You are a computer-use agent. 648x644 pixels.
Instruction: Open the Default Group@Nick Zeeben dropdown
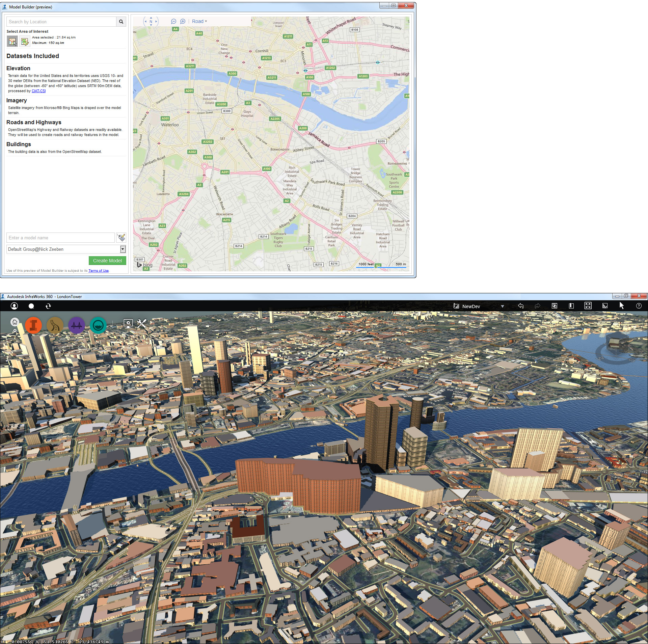point(66,249)
